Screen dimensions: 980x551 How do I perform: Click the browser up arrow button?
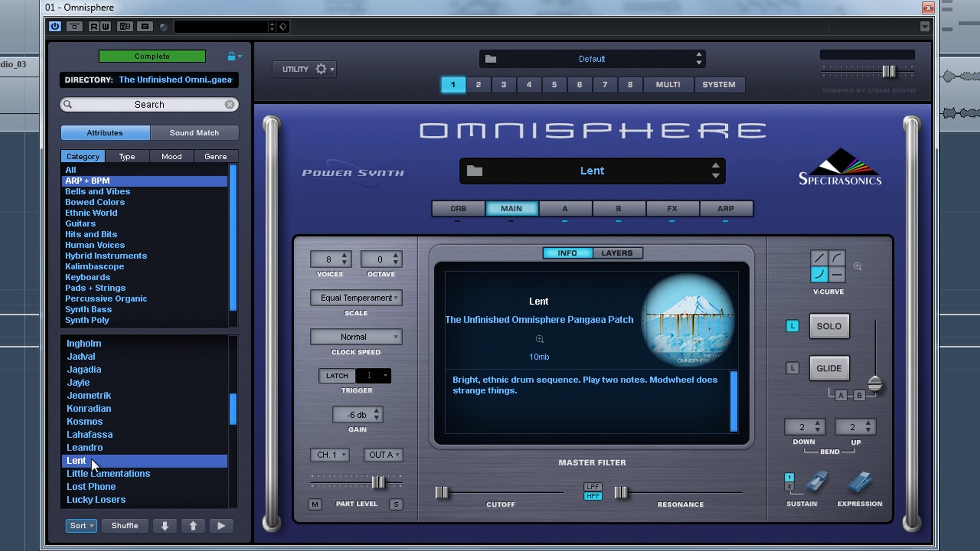tap(193, 526)
